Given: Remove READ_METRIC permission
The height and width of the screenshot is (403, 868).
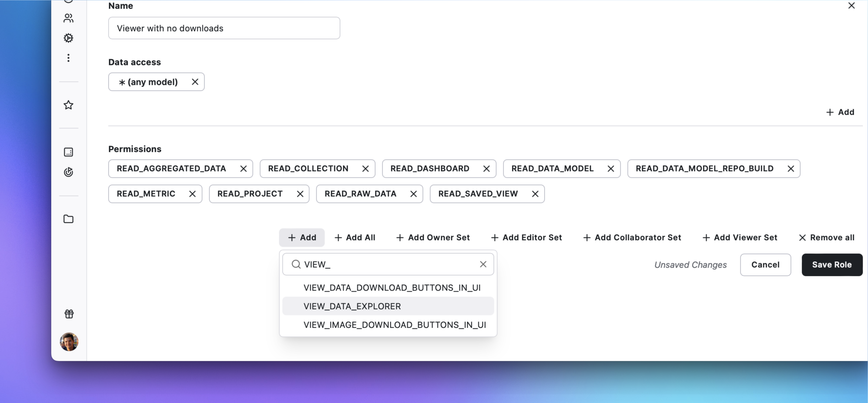Looking at the screenshot, I should click(192, 194).
